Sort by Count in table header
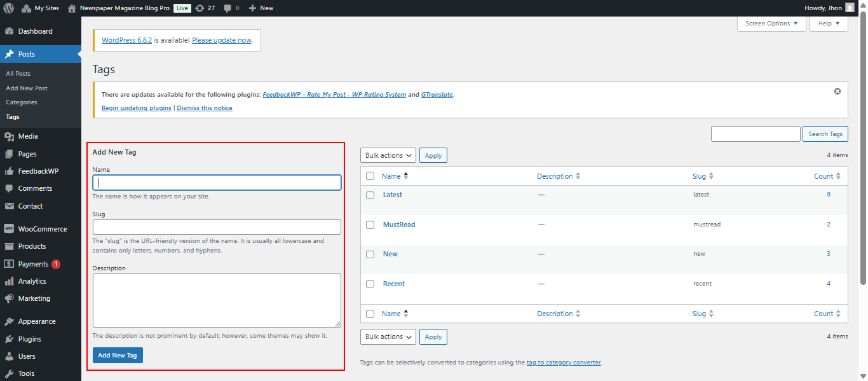This screenshot has width=868, height=381. 827,176
